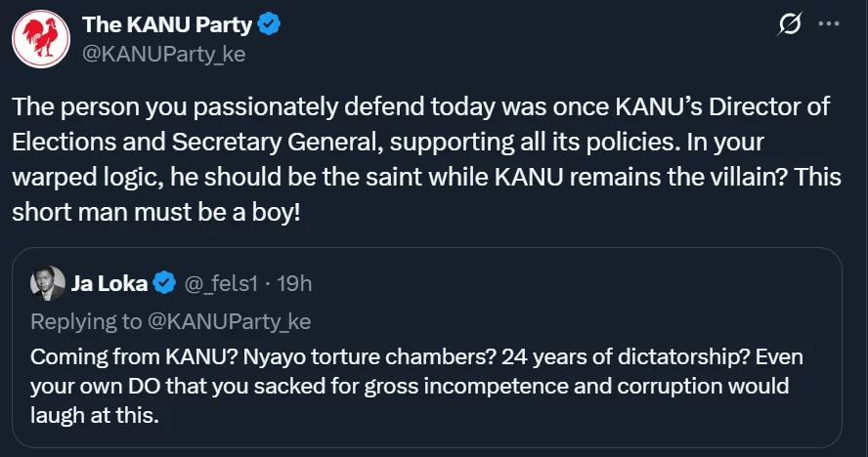868x457 pixels.
Task: Open Ja Loka's small profile picture
Action: [x=48, y=284]
